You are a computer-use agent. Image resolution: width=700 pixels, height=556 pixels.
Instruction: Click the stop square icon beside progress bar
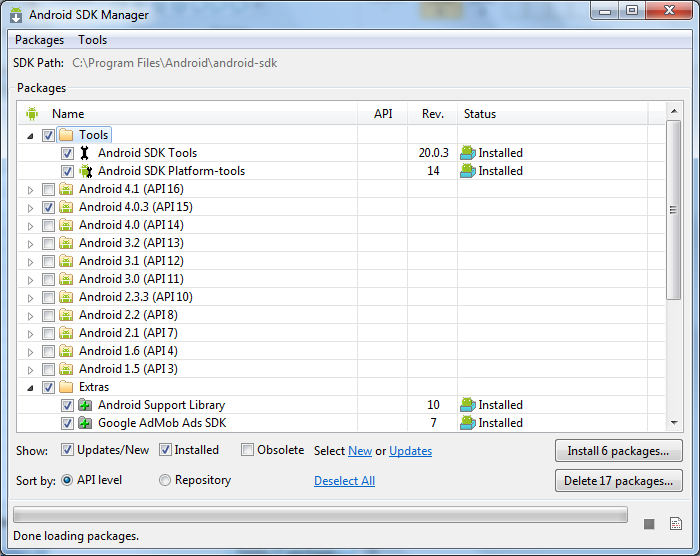[649, 524]
